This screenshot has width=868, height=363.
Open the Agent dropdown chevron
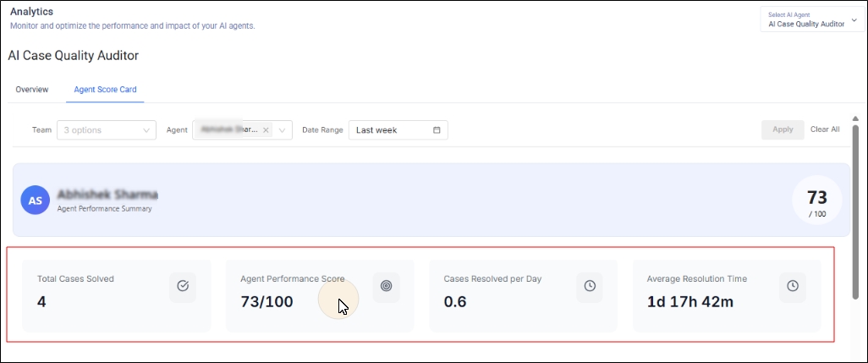tap(283, 130)
